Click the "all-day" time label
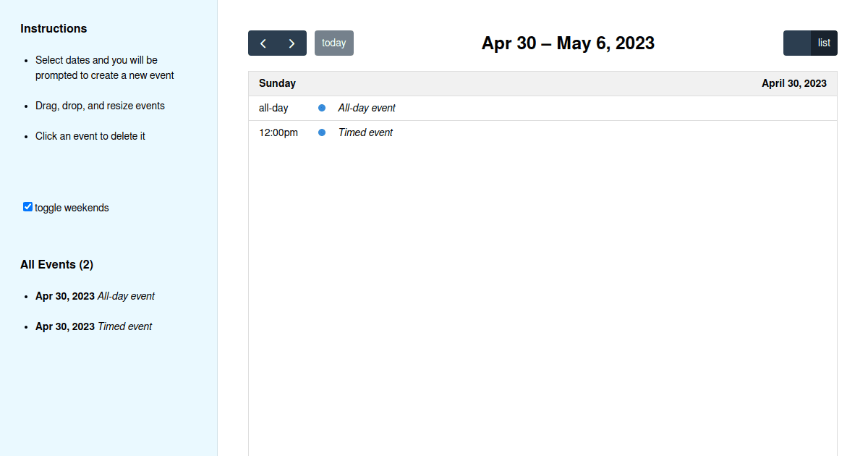The height and width of the screenshot is (456, 868). point(273,108)
